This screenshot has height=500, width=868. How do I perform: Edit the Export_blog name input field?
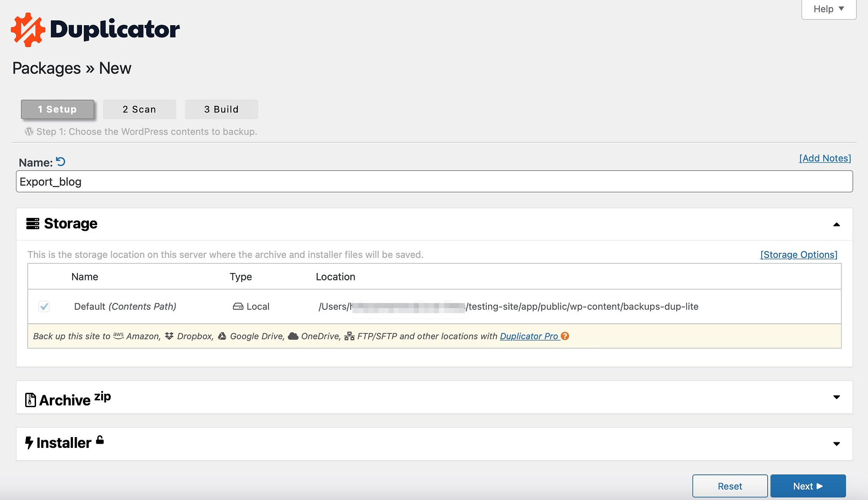point(434,181)
